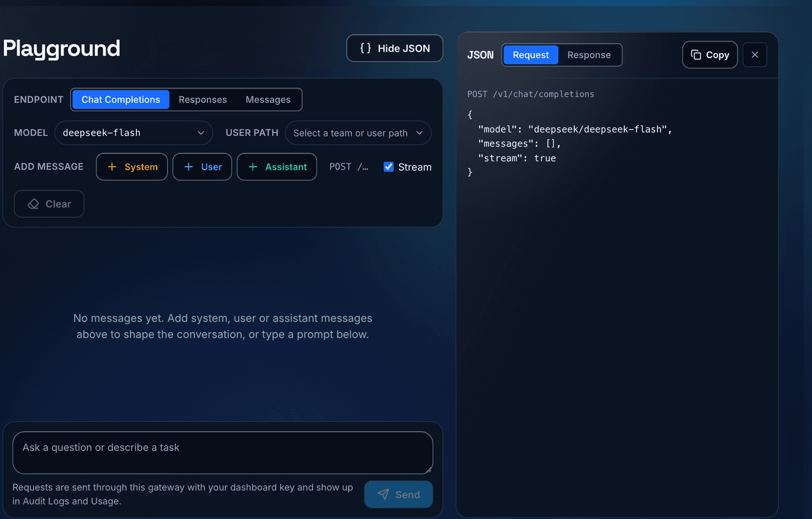Click the curly braces icon on Hide JSON
The height and width of the screenshot is (519, 812).
(365, 48)
